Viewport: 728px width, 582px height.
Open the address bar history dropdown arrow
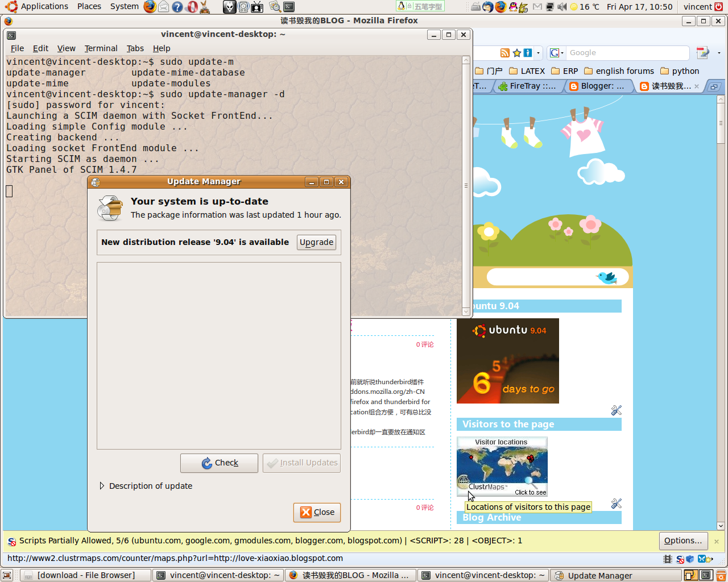coord(538,53)
